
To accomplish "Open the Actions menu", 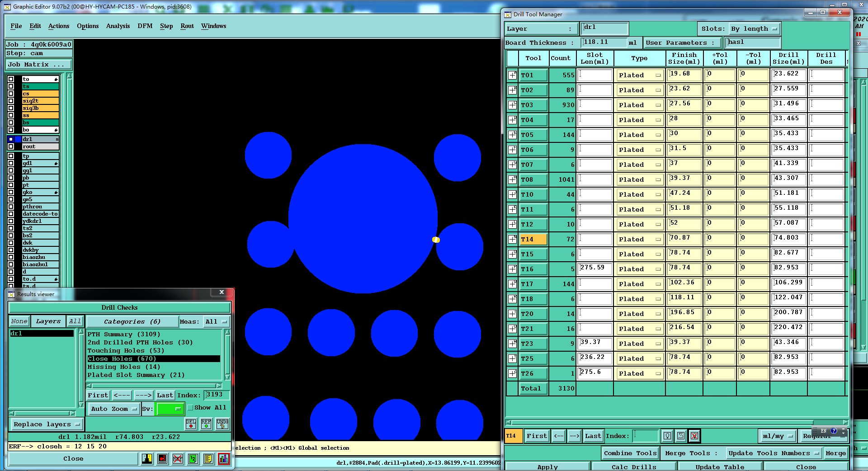I will coord(59,26).
